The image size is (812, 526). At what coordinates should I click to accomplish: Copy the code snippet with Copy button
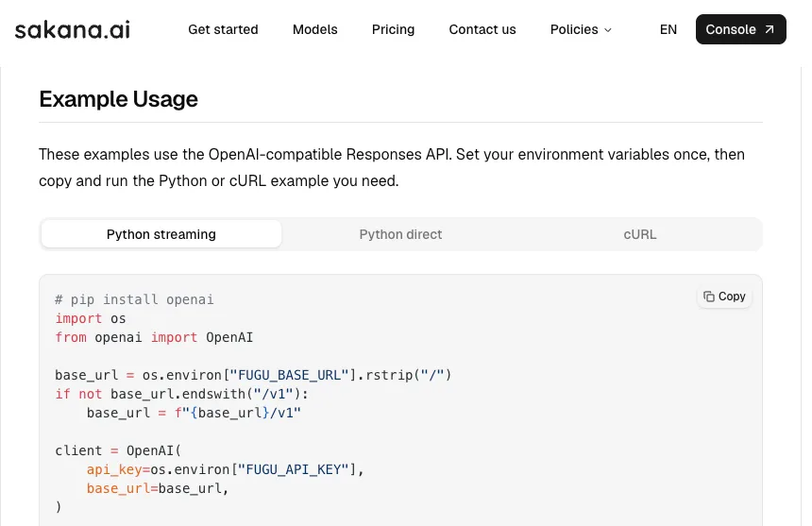pos(724,297)
